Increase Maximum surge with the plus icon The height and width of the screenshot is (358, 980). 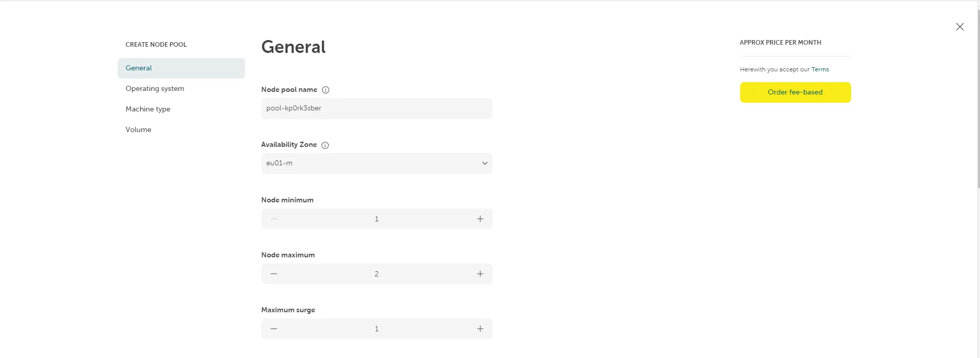(480, 328)
